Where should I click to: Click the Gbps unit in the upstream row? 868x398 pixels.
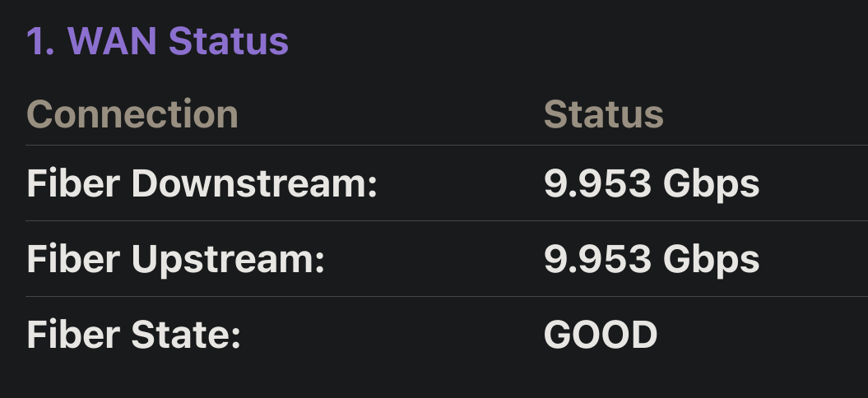pos(712,259)
